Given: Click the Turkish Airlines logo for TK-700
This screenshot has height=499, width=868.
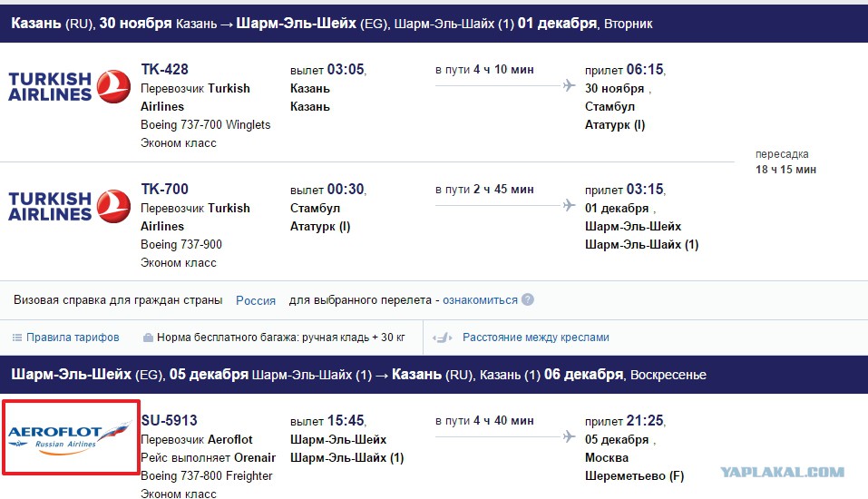Looking at the screenshot, I should 69,206.
